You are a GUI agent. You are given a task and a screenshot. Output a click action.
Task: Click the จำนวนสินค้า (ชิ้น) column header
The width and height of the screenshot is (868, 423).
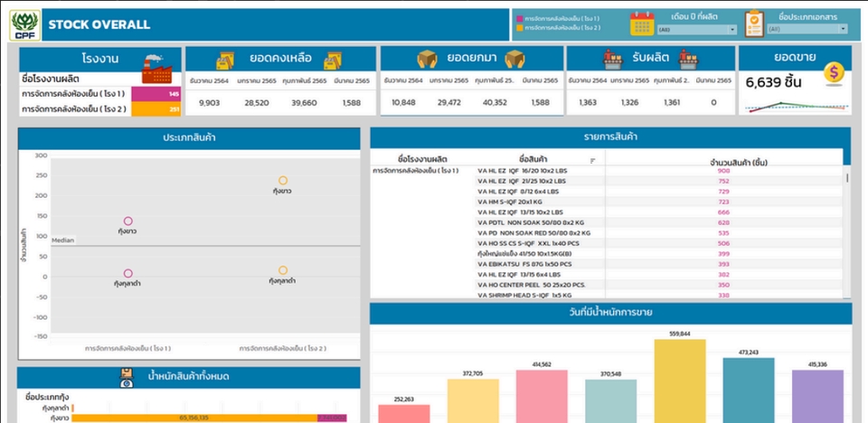pyautogui.click(x=738, y=162)
